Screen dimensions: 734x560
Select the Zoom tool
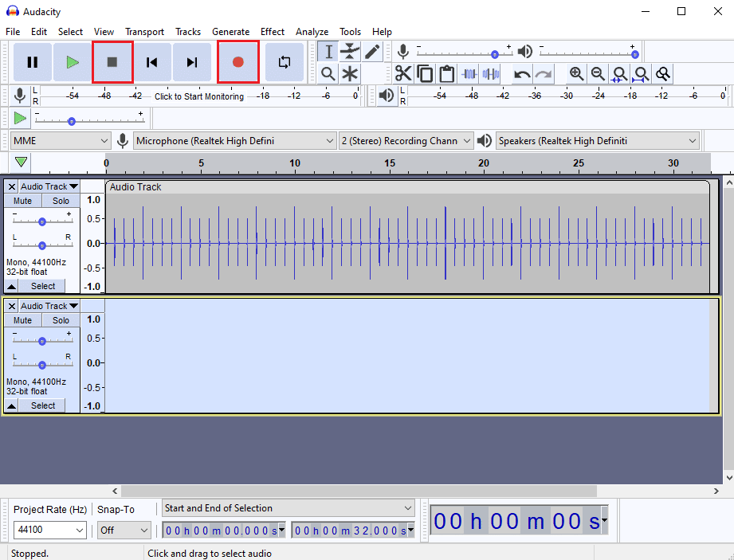coord(328,73)
